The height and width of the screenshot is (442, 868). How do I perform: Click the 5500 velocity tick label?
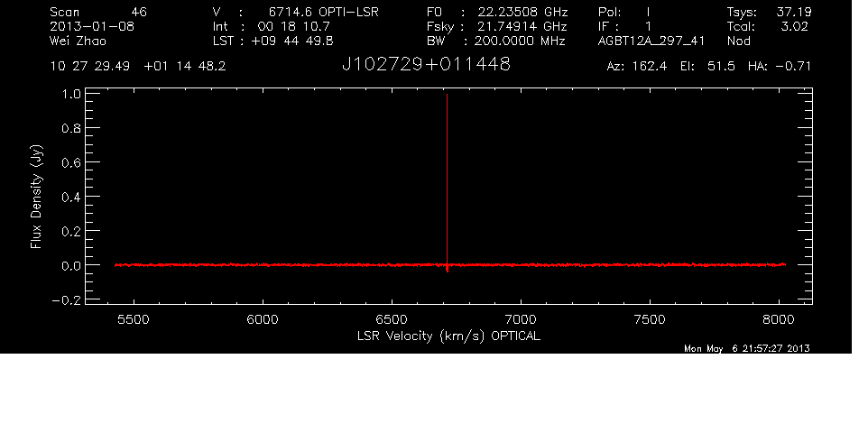pyautogui.click(x=134, y=319)
